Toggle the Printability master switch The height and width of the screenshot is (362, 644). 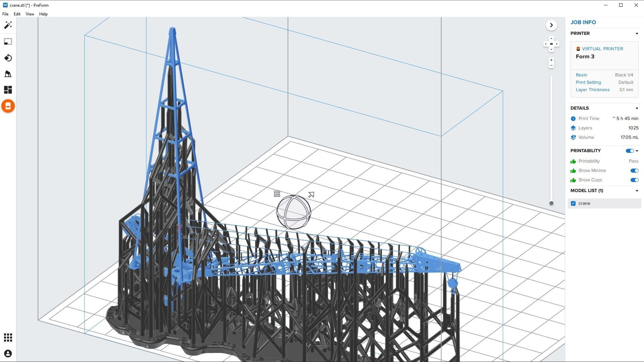point(629,151)
